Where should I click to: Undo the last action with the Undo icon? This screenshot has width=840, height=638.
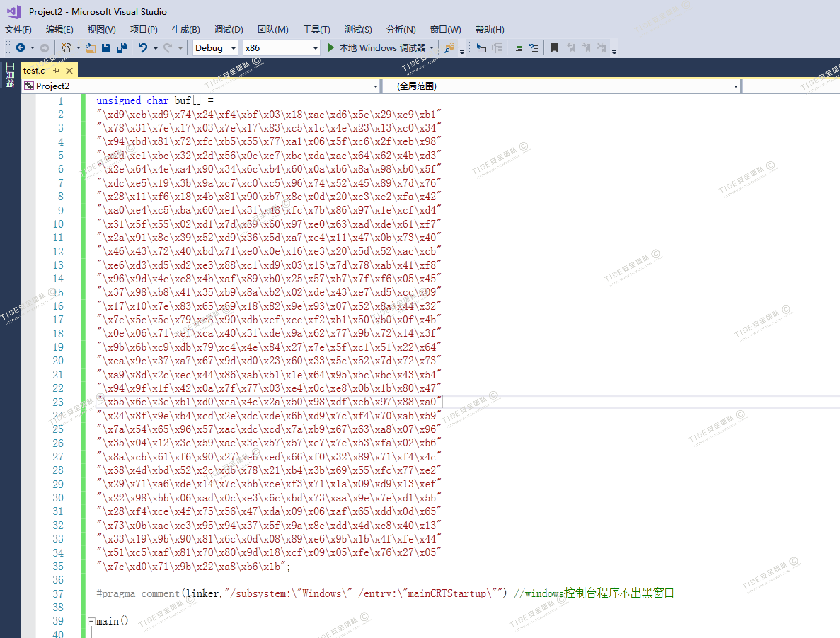click(143, 48)
